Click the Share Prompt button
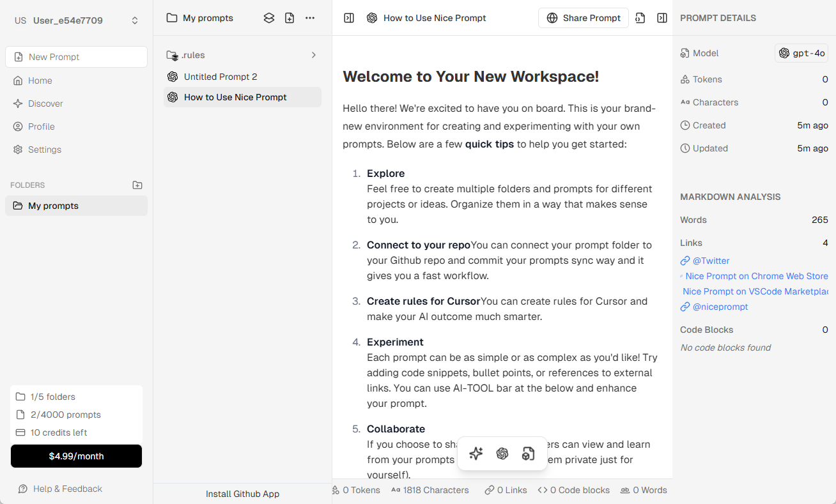This screenshot has width=836, height=504. point(584,18)
